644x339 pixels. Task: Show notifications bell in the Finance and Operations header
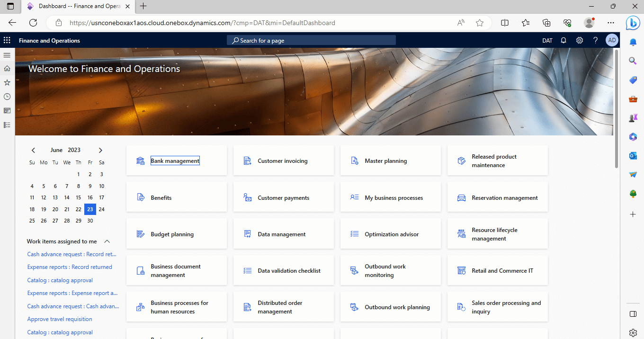563,40
